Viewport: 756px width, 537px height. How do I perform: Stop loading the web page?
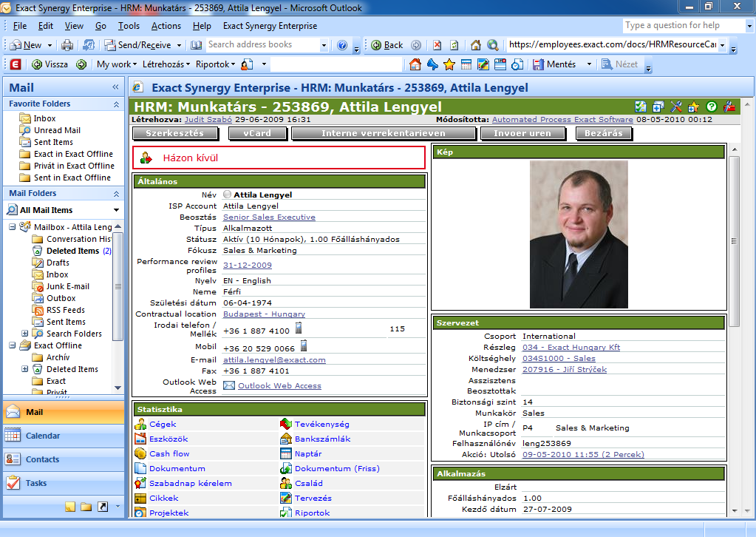pos(437,45)
